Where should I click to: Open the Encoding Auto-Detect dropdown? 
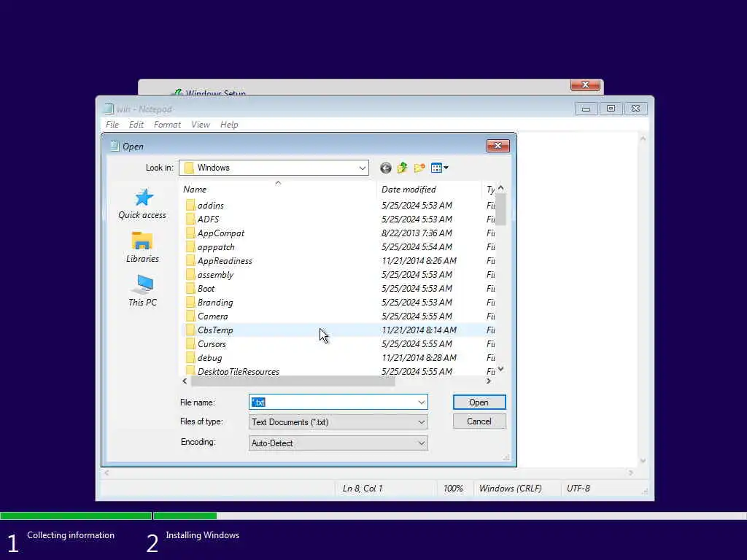[x=338, y=443]
